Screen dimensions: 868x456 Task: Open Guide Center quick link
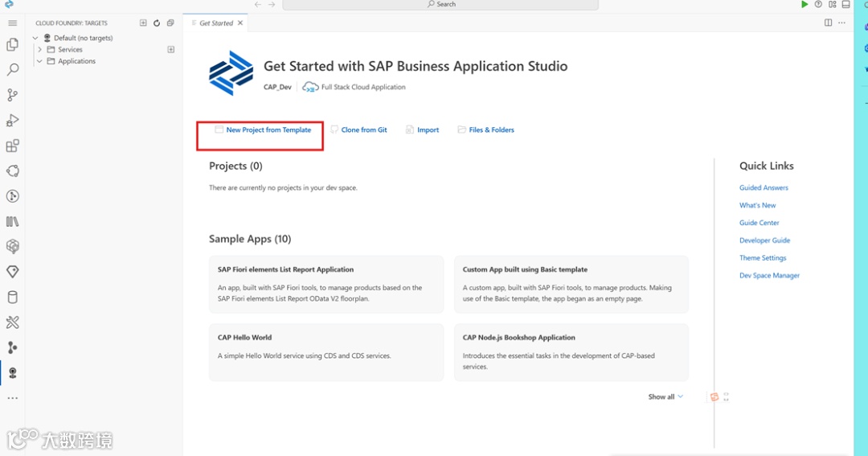759,223
